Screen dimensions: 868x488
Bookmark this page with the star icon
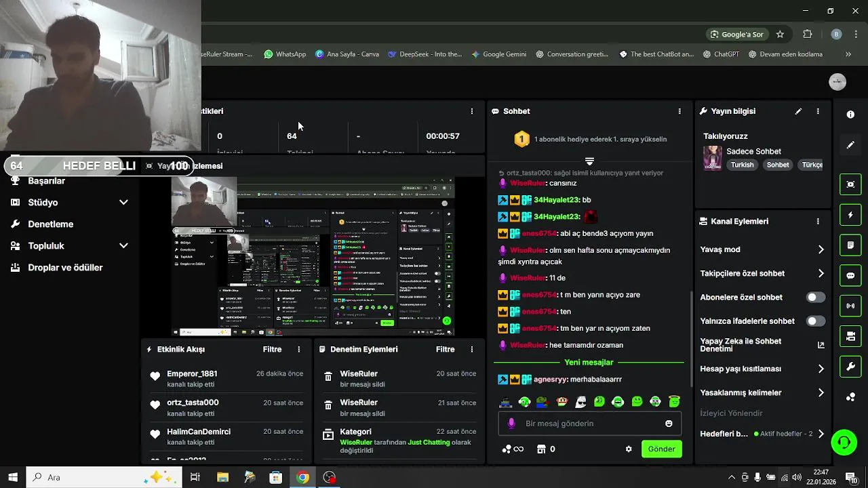click(x=780, y=35)
